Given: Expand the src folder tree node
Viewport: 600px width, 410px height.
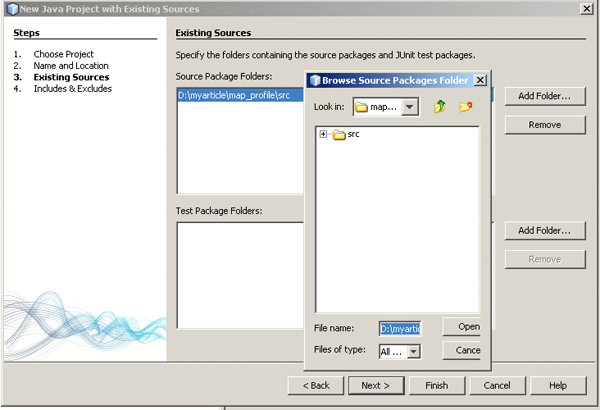Looking at the screenshot, I should [x=323, y=135].
